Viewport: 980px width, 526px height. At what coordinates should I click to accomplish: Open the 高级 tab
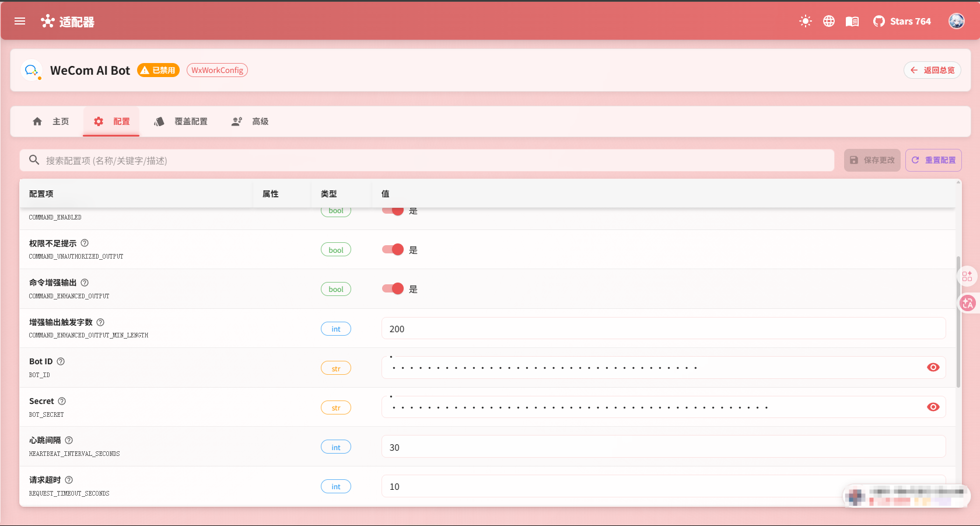click(250, 121)
